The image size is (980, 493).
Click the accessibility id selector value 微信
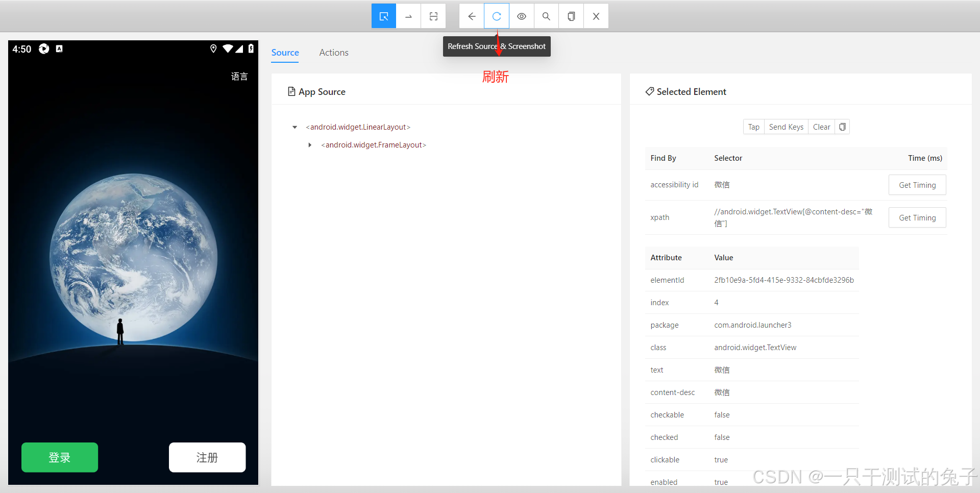pos(722,185)
